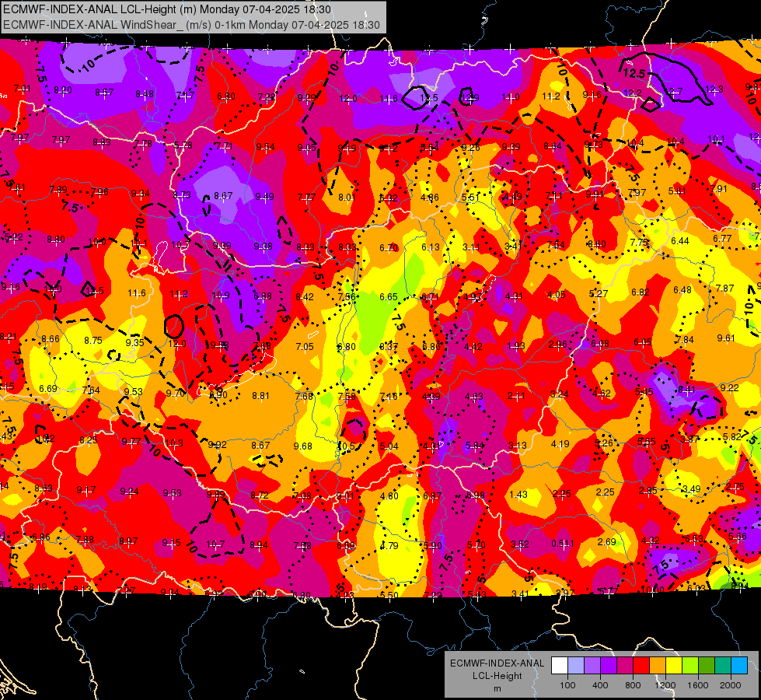The height and width of the screenshot is (700, 761).
Task: Select the grid value '8.81'
Action: click(x=260, y=395)
